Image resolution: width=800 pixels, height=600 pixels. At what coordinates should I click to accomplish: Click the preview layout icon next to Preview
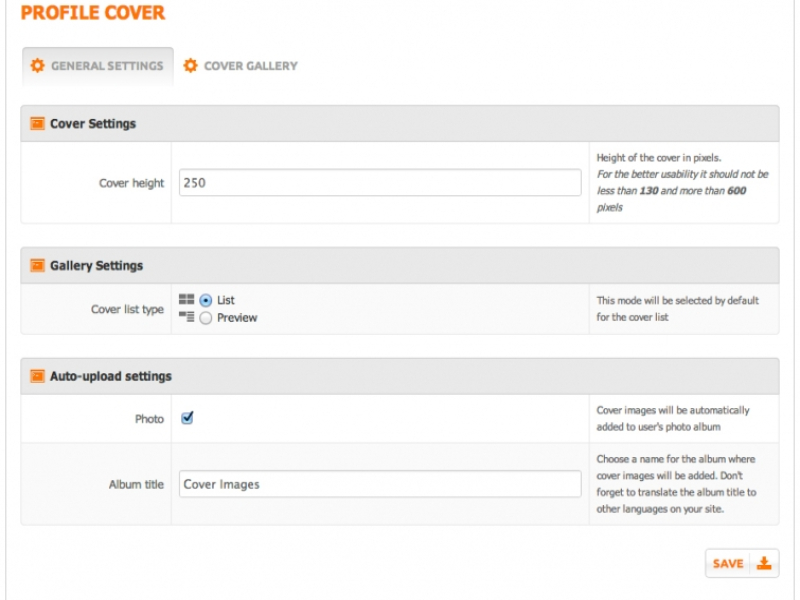coord(186,317)
